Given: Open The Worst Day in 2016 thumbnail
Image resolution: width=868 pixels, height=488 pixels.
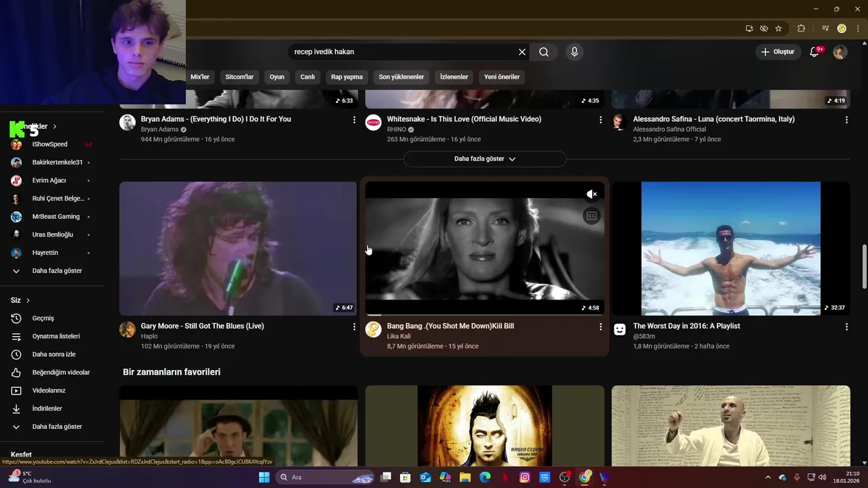Looking at the screenshot, I should click(x=731, y=248).
